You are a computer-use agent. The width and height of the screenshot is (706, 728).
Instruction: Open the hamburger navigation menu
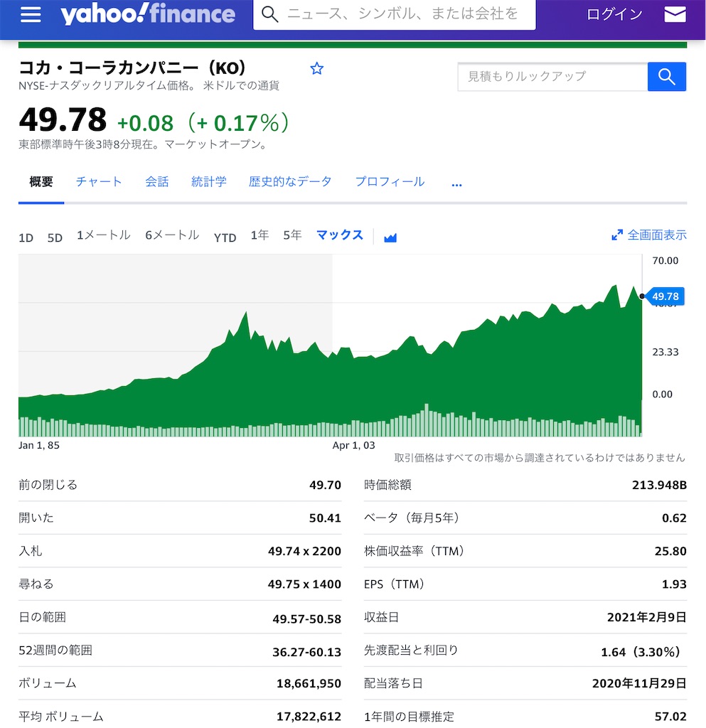(x=31, y=14)
